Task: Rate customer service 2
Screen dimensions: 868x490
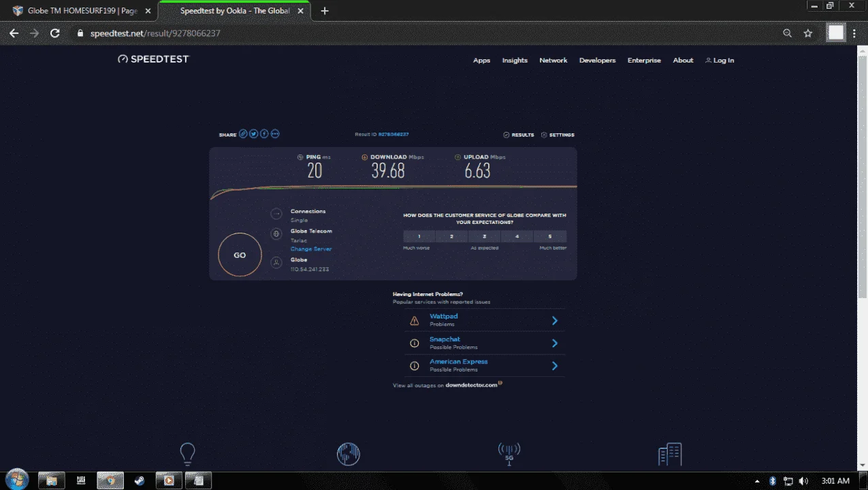Action: pyautogui.click(x=452, y=236)
